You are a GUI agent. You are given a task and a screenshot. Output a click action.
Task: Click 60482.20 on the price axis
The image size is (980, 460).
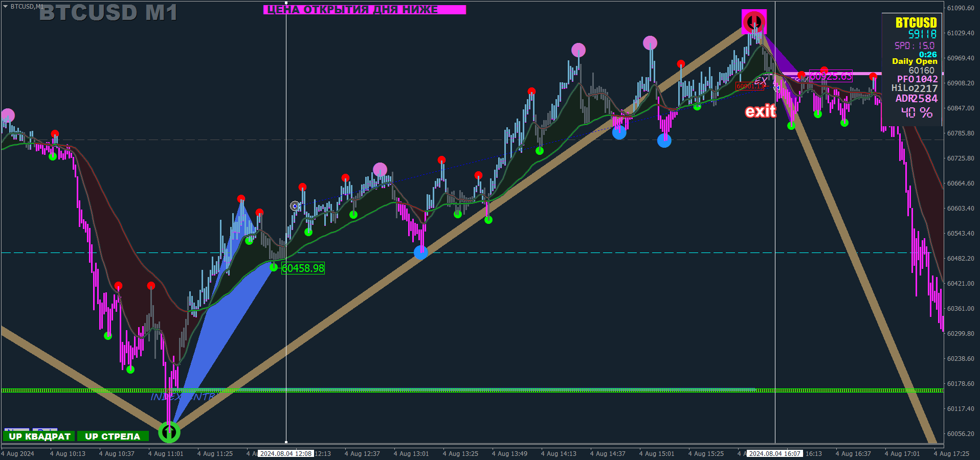point(961,259)
